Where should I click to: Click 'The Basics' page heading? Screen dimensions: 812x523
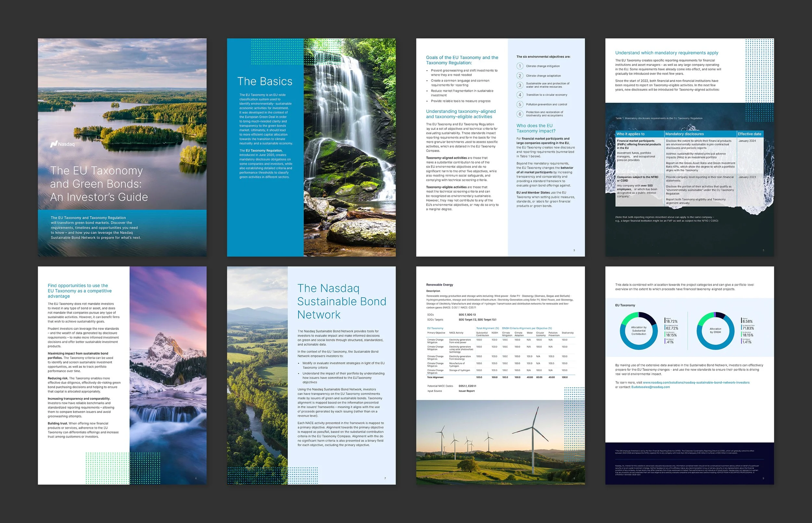(x=265, y=81)
